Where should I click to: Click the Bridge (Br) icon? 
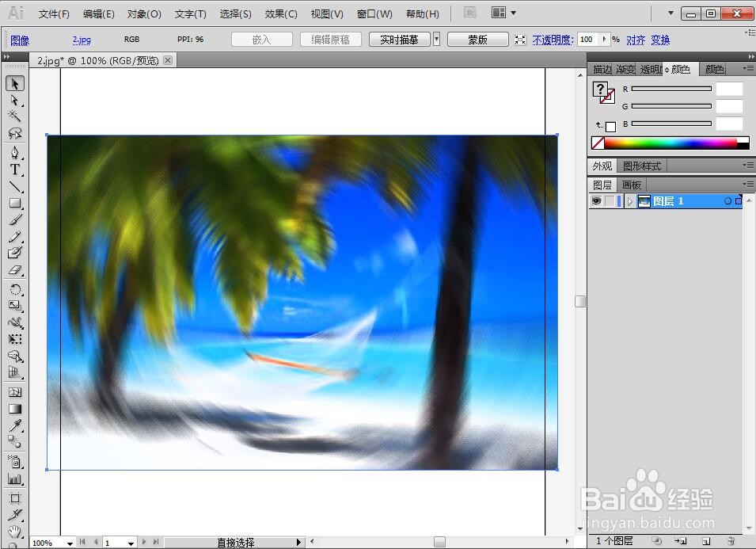[470, 13]
